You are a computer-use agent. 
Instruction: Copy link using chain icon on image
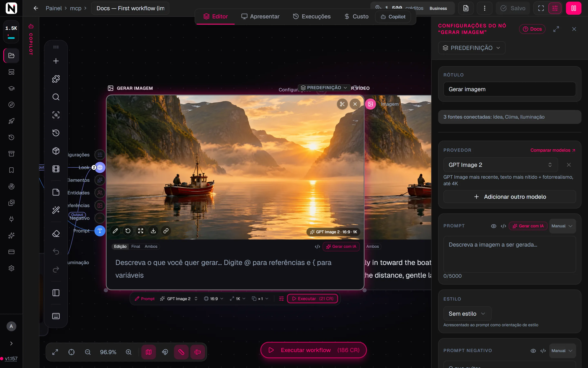166,231
